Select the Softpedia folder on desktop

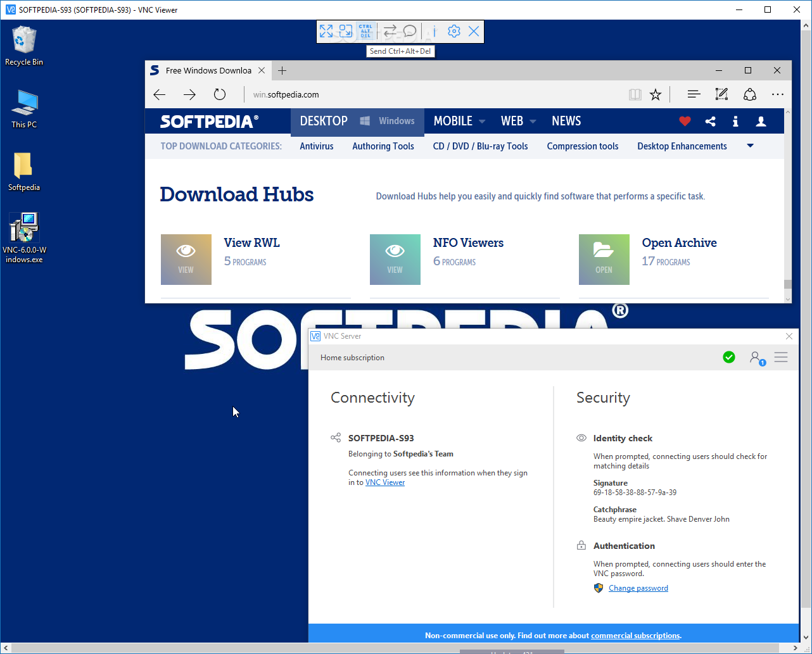click(24, 172)
